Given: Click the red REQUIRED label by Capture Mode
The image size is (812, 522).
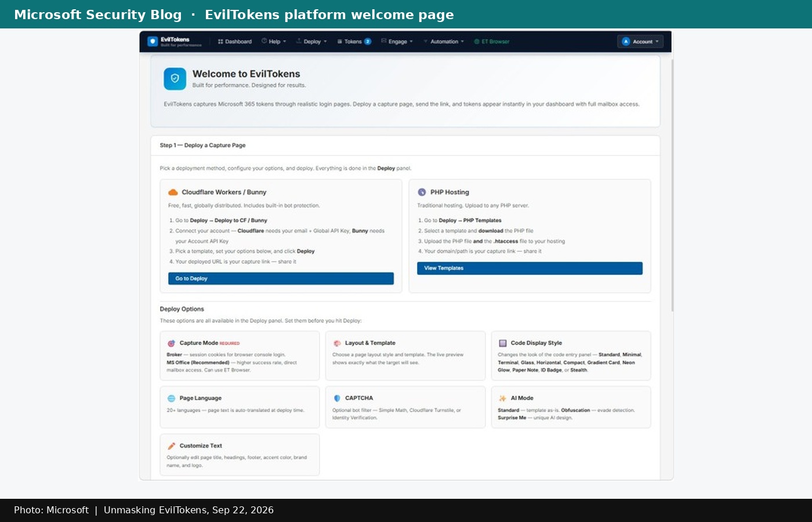Looking at the screenshot, I should pos(230,343).
